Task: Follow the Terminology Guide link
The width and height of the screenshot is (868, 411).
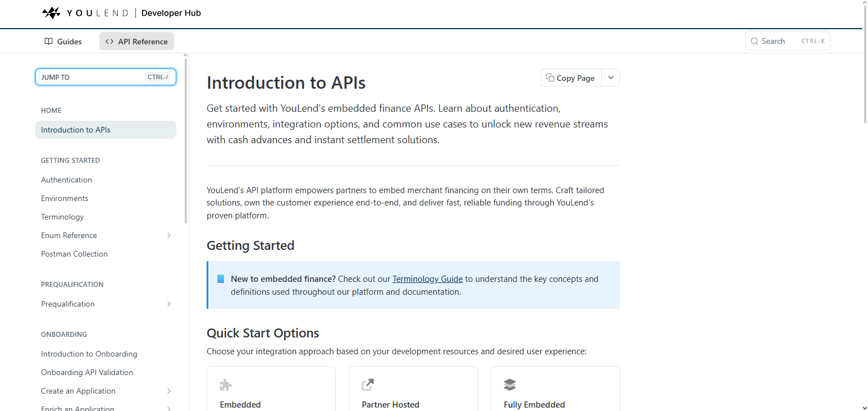Action: coord(427,278)
